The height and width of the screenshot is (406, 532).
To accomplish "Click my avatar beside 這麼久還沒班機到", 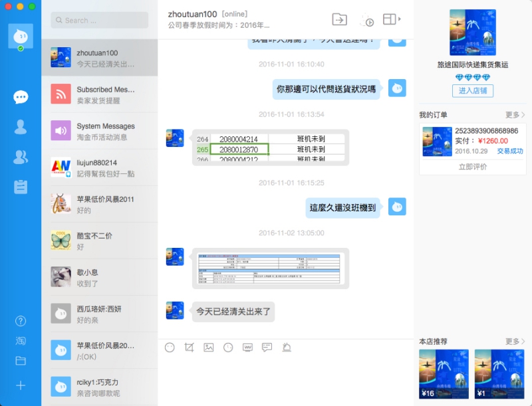I will pyautogui.click(x=397, y=207).
